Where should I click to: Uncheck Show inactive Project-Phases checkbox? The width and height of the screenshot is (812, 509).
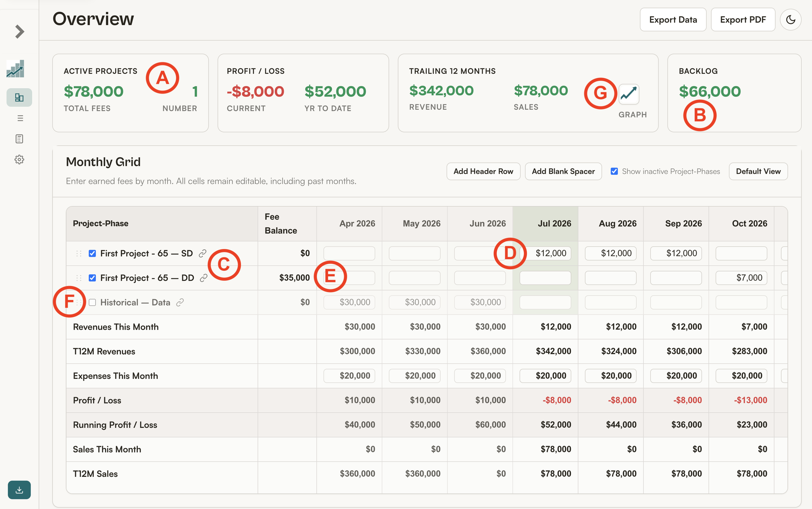pos(614,171)
